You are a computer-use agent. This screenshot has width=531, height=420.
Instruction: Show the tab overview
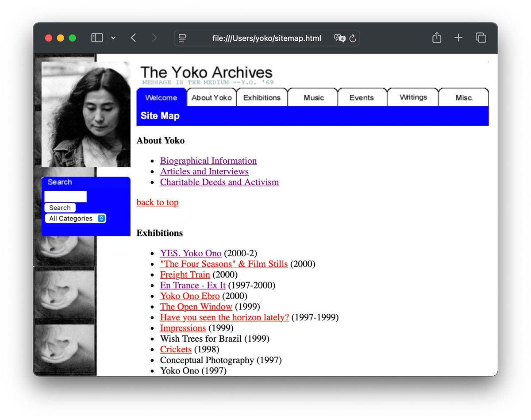pyautogui.click(x=481, y=38)
